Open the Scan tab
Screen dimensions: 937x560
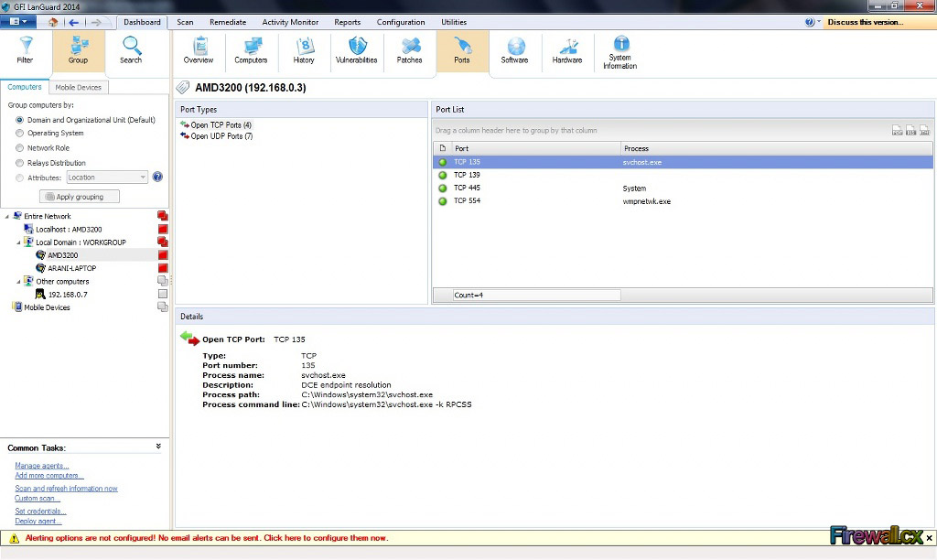click(185, 22)
